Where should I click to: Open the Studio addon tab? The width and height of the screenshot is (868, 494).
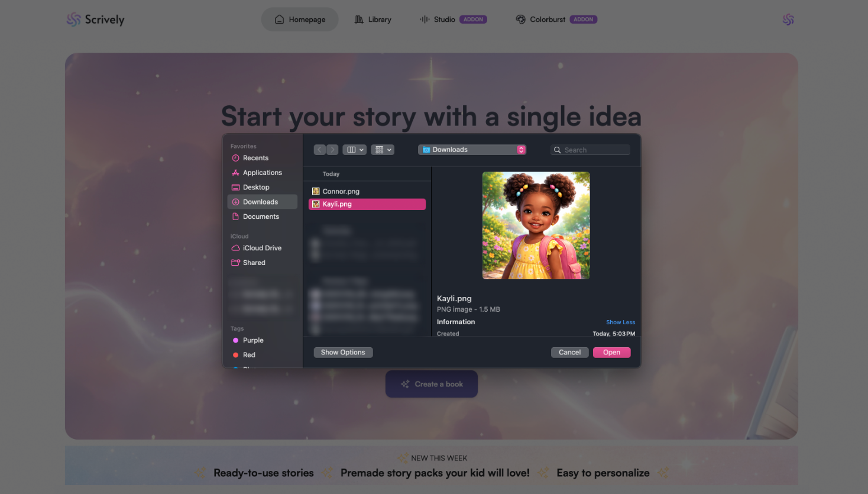454,20
